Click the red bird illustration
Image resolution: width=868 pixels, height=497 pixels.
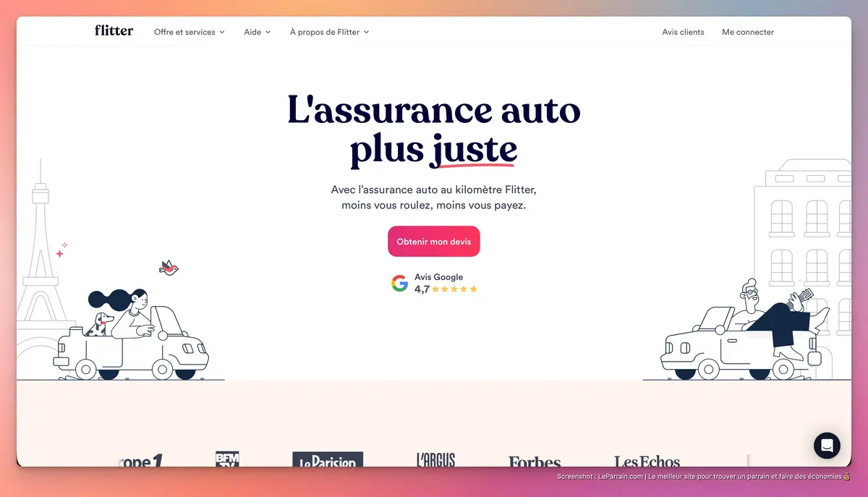click(169, 268)
